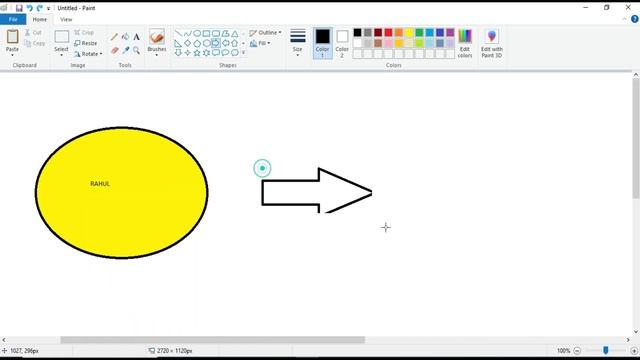Choose the Rectangle shape
Image resolution: width=640 pixels, height=360 pixels.
207,33
